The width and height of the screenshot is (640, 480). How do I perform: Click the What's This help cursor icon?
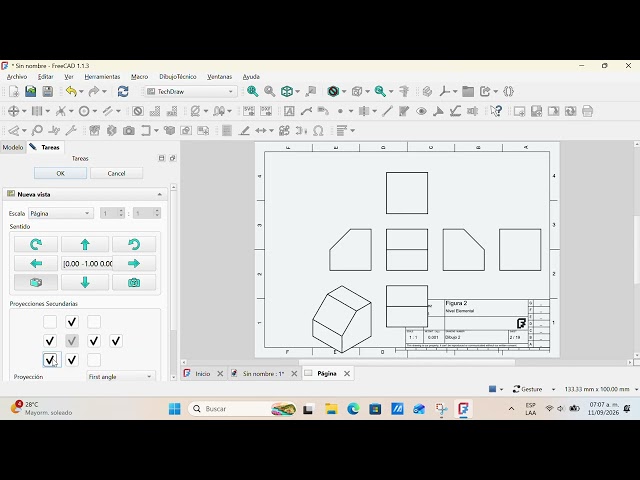496,111
